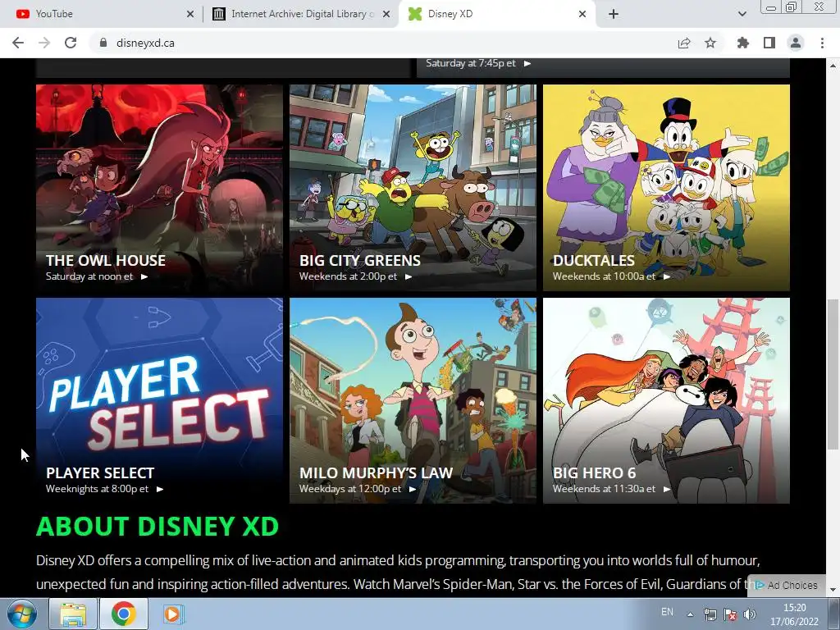Show hidden system tray icons
The image size is (840, 630).
[691, 614]
